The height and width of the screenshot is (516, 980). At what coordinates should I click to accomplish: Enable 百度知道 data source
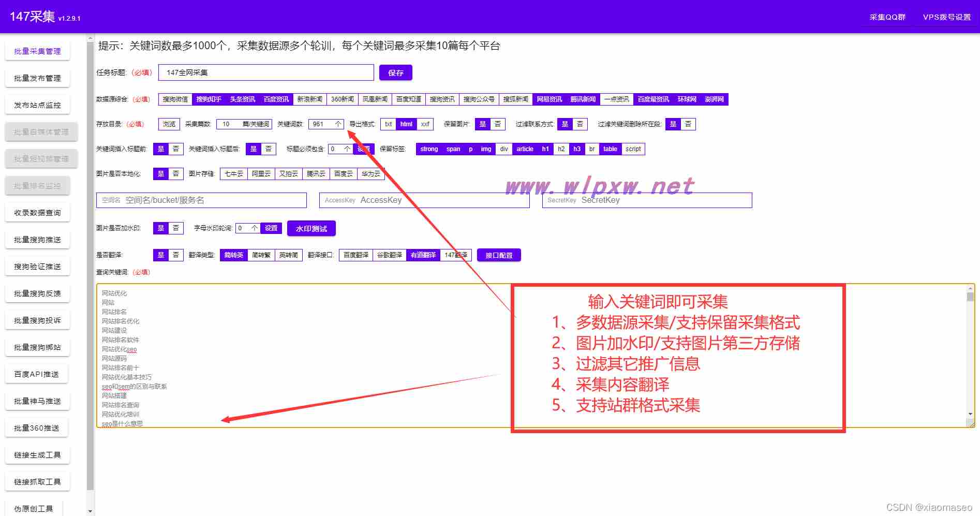pos(408,99)
